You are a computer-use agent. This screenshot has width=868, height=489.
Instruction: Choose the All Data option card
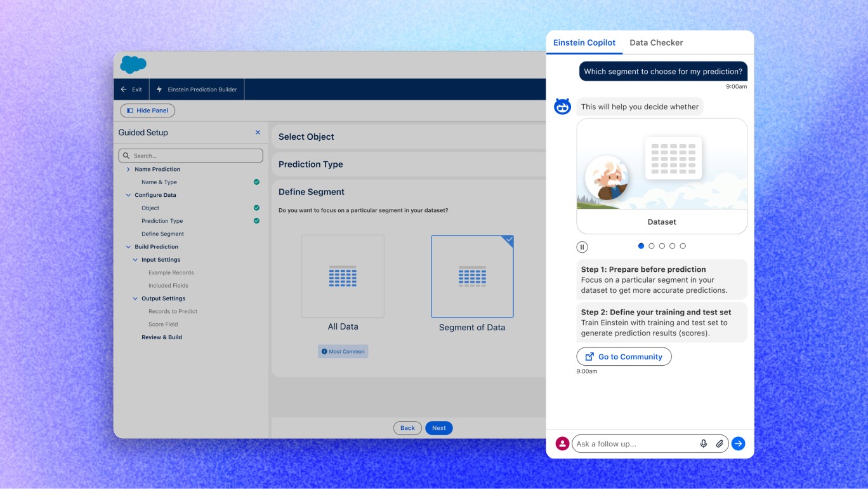click(x=343, y=276)
